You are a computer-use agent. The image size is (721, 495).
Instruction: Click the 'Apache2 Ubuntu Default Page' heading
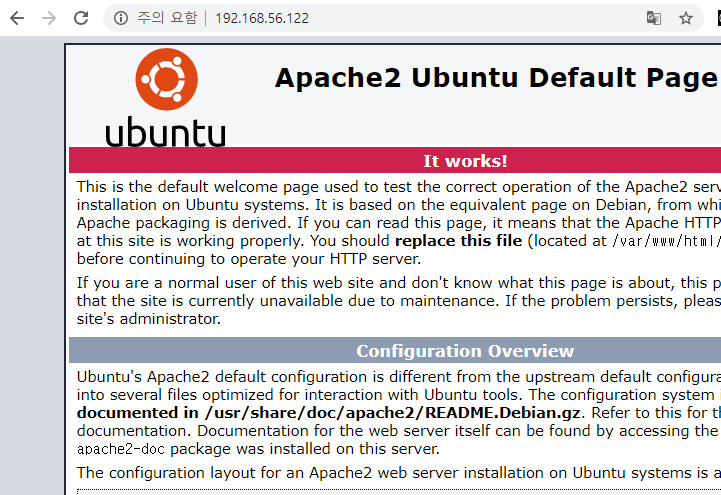point(496,78)
